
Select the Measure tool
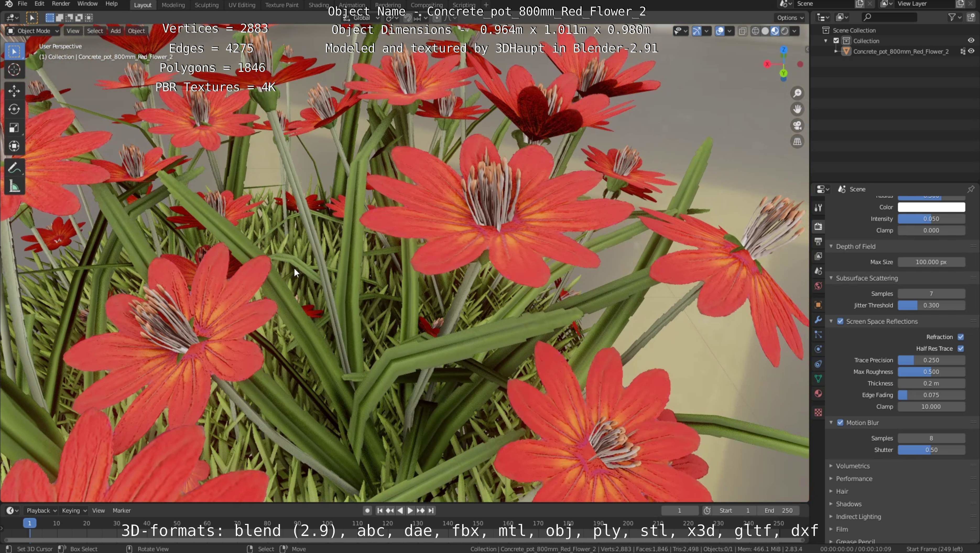[14, 186]
